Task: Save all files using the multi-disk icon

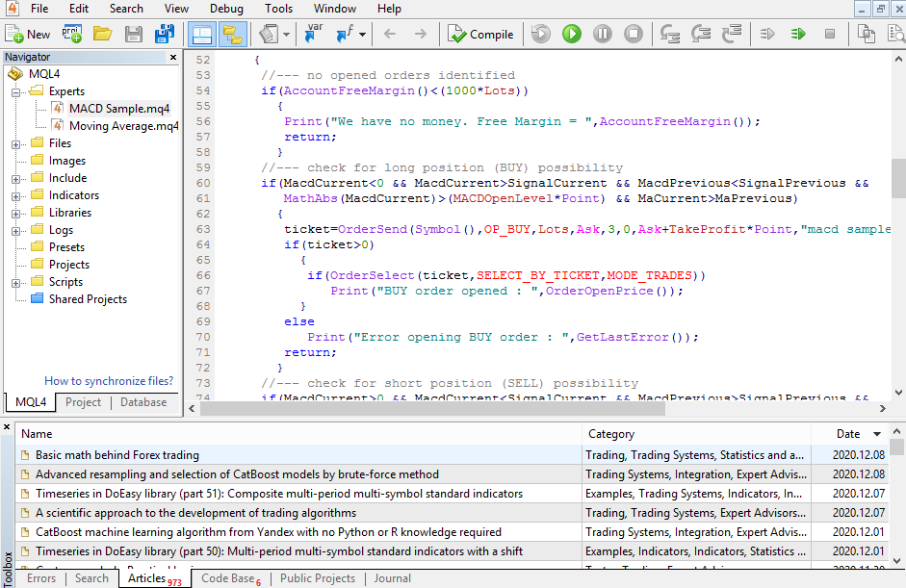Action: point(165,34)
